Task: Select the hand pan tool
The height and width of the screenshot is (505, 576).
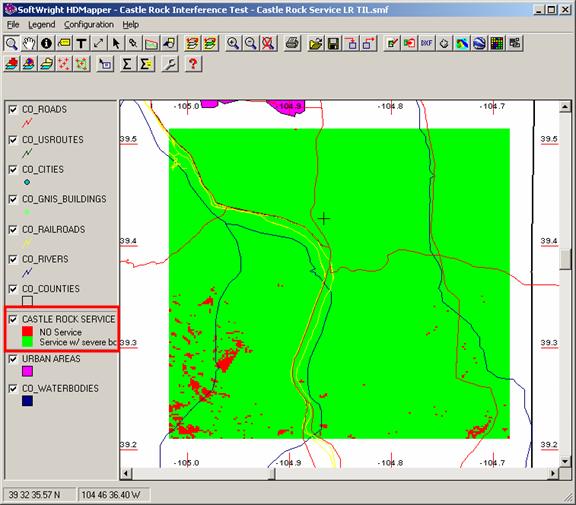Action: [x=29, y=43]
